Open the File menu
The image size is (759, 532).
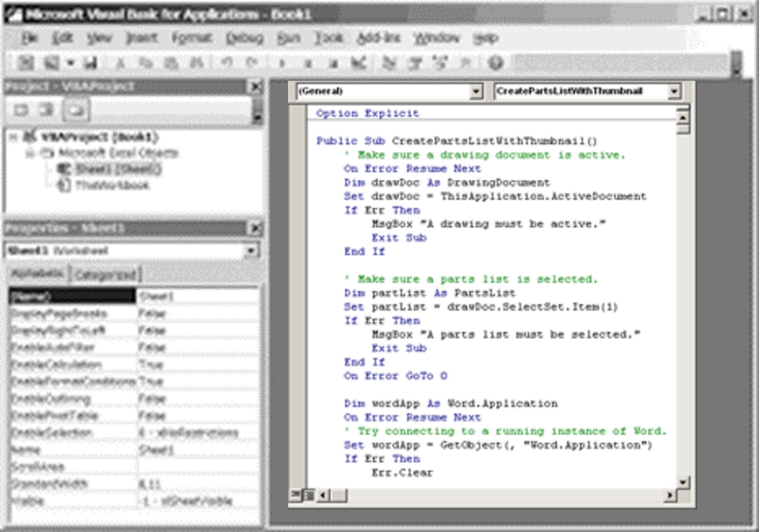tap(30, 38)
